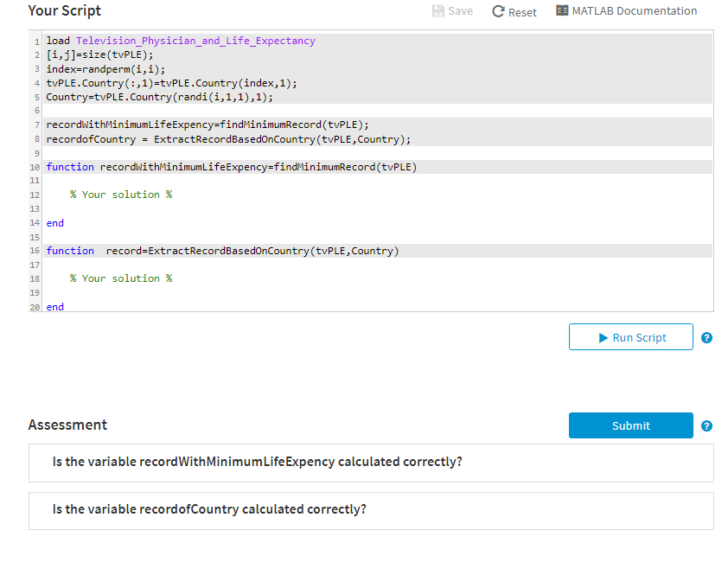This screenshot has width=728, height=575.
Task: Click line number 10 in the gutter
Action: pyautogui.click(x=35, y=167)
